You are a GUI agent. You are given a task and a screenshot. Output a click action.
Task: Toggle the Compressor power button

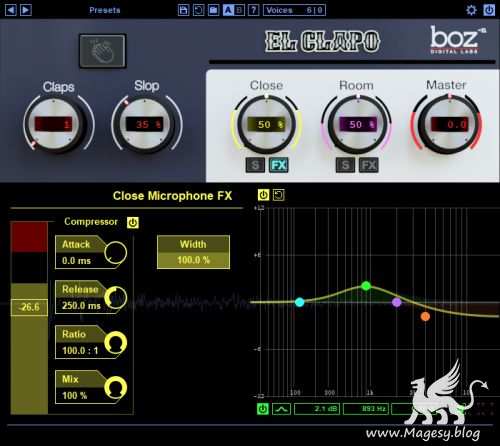(x=133, y=222)
